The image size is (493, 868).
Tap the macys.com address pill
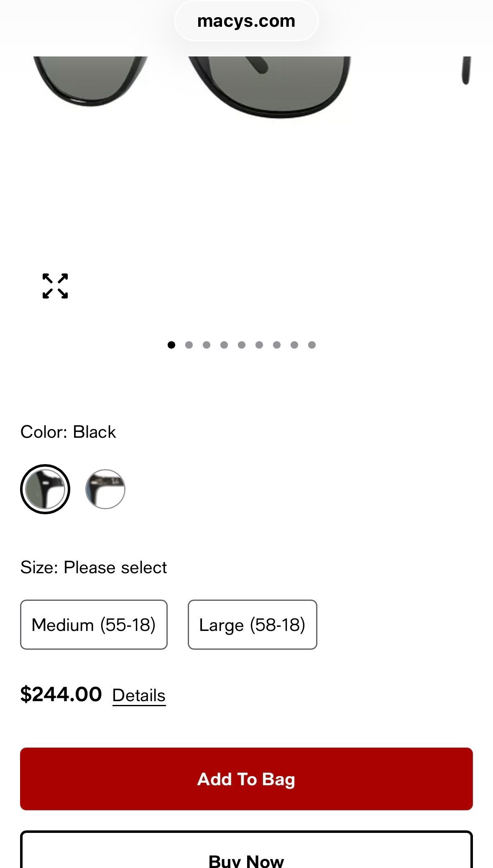point(246,21)
